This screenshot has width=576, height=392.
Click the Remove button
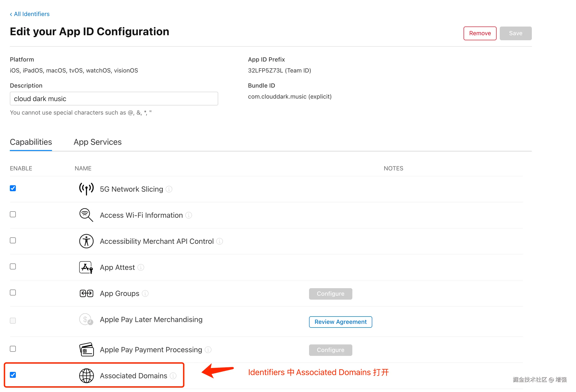480,33
